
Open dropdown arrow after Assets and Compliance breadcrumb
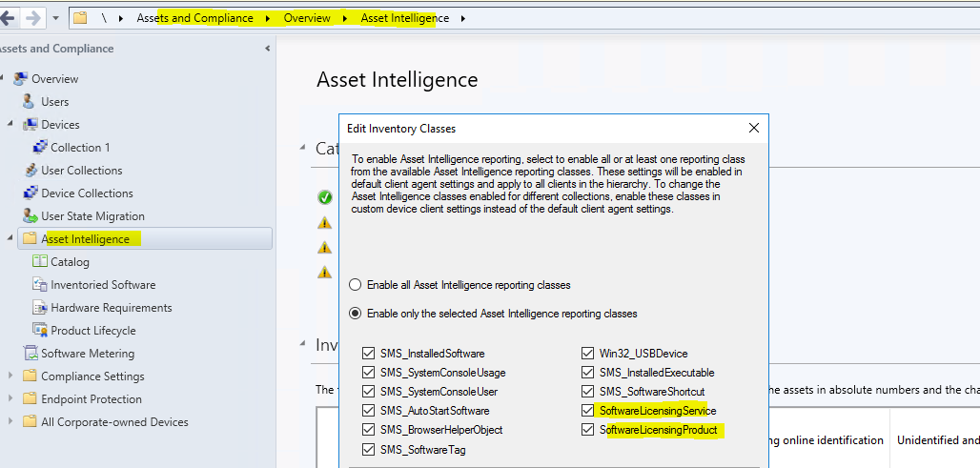[268, 19]
